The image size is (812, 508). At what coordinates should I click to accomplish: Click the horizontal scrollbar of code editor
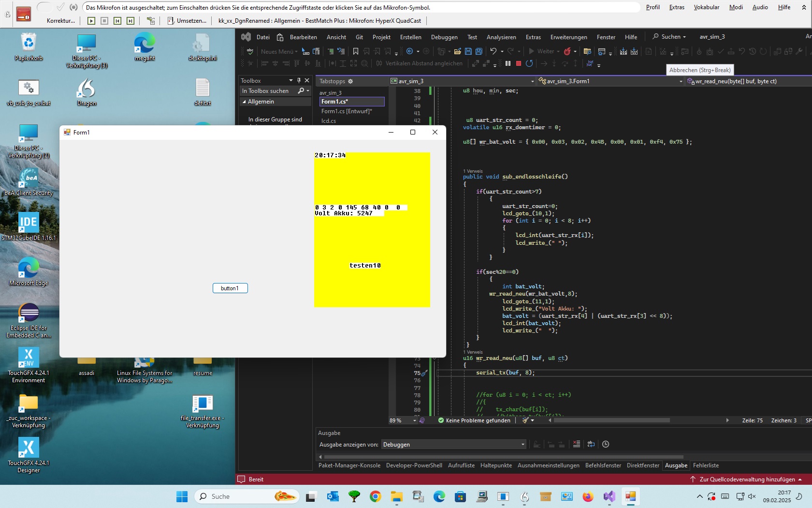(x=611, y=420)
